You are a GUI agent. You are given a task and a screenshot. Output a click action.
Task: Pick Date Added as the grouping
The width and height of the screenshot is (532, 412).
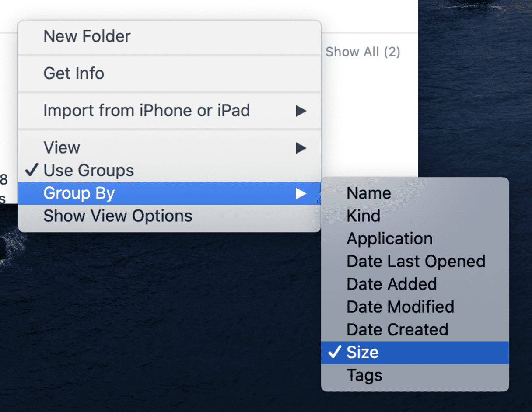(392, 284)
